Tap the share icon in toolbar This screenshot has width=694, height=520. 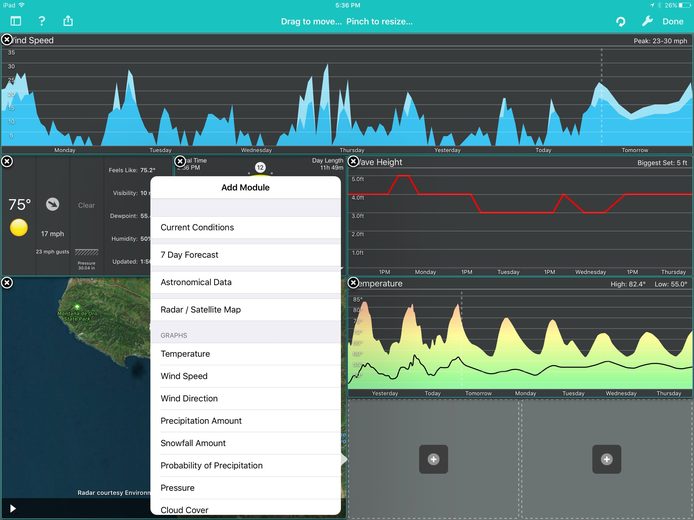coord(68,20)
